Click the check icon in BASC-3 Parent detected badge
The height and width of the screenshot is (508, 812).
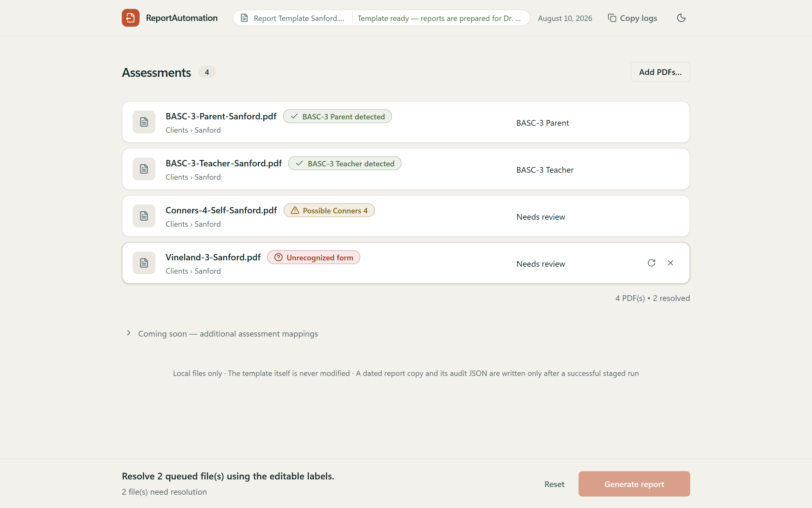click(294, 117)
